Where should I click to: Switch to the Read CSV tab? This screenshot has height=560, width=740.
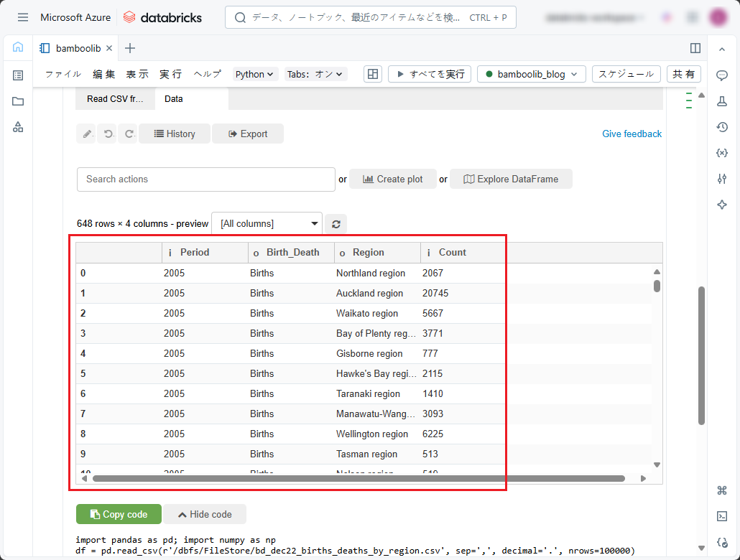click(x=115, y=99)
